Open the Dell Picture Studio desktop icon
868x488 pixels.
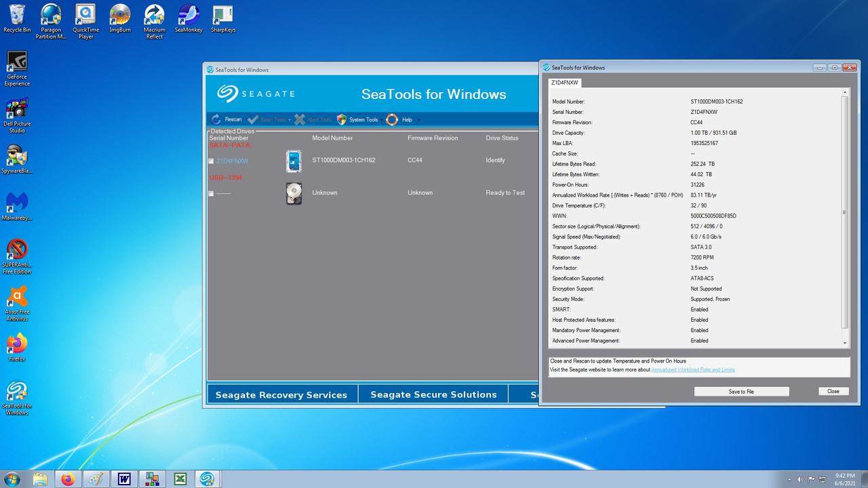(17, 116)
